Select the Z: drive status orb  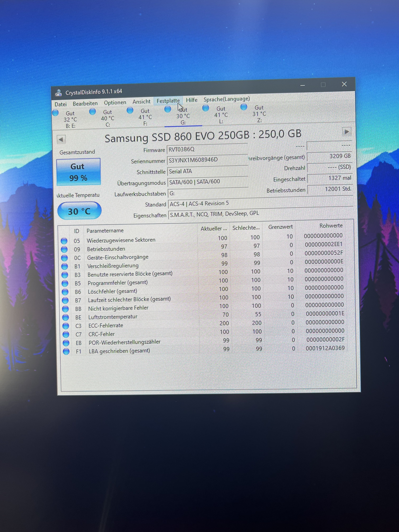click(x=244, y=107)
